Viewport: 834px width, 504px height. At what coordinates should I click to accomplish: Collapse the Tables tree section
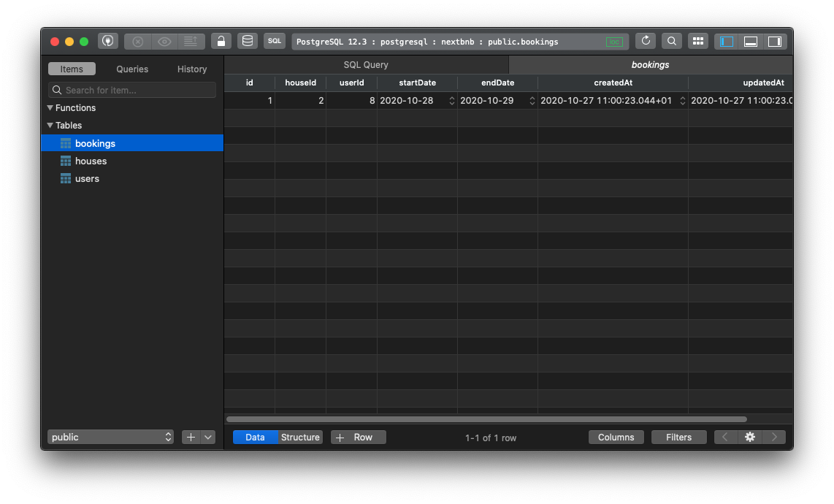tap(50, 126)
